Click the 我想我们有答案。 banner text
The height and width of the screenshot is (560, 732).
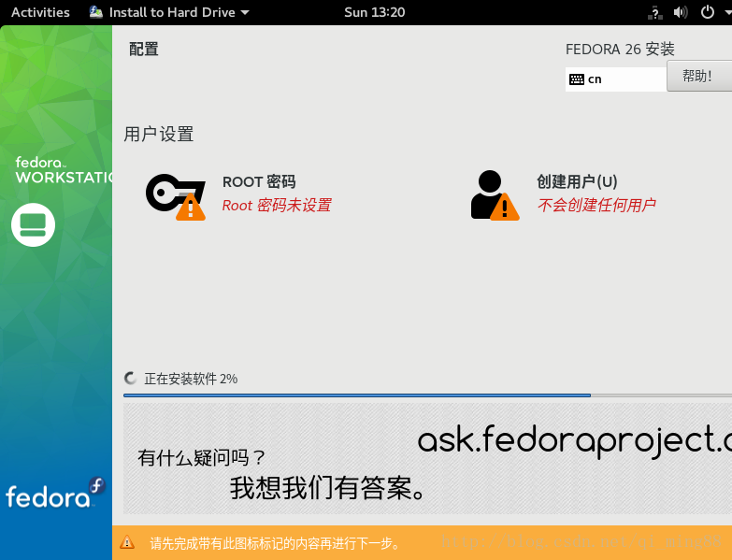pos(327,489)
